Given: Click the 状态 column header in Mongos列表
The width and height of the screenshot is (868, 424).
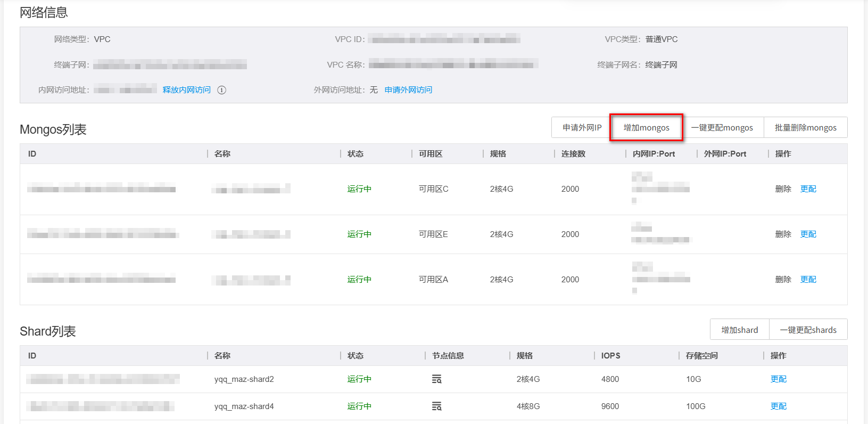Looking at the screenshot, I should click(355, 154).
